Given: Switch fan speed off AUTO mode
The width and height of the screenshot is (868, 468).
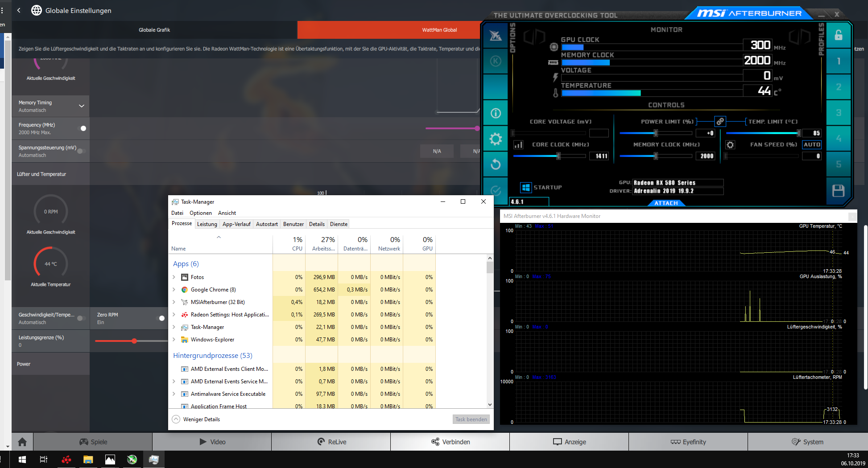Looking at the screenshot, I should (x=811, y=144).
